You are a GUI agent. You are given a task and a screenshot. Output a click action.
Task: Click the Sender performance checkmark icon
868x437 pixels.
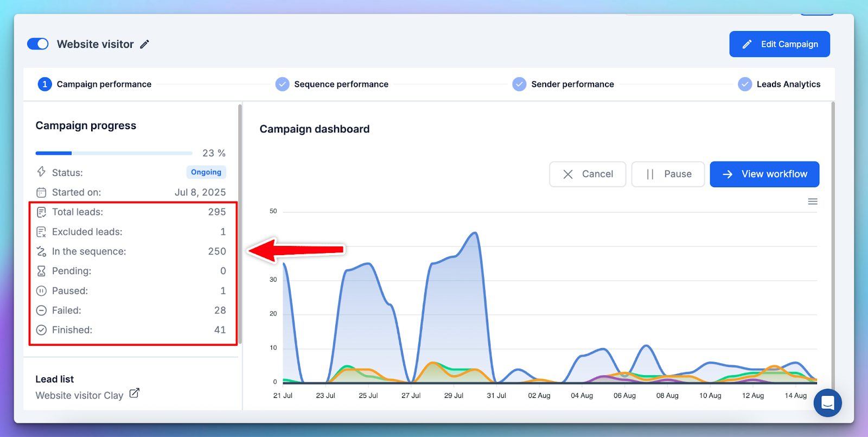[519, 84]
